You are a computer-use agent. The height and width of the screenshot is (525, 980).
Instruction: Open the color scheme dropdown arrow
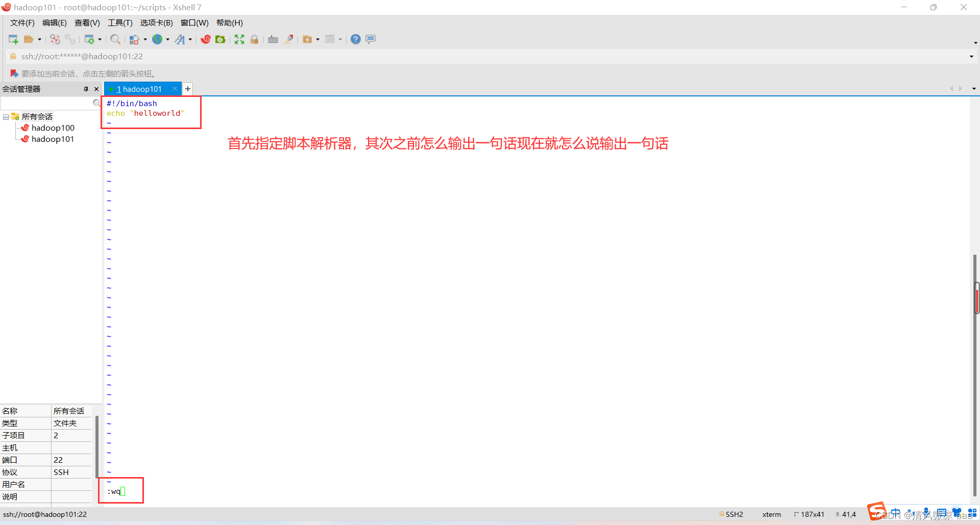[x=145, y=39]
